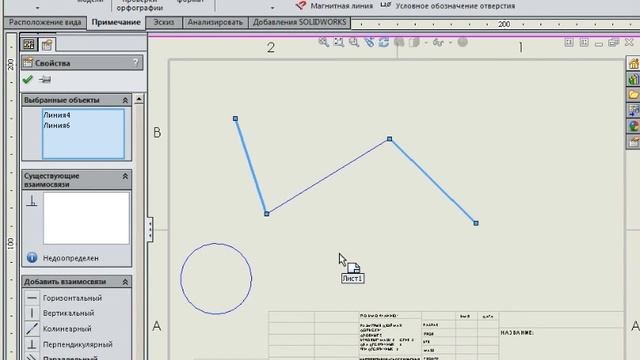Click the info icon beside Недоопределен
The image size is (640, 360).
(32, 258)
